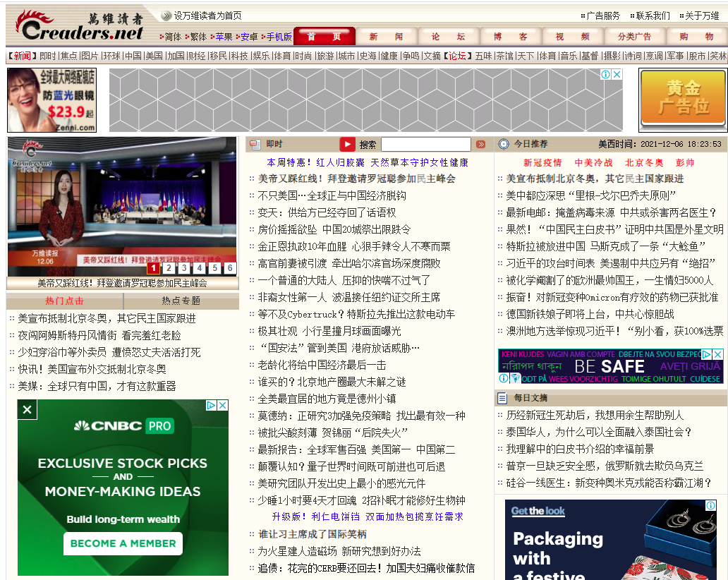Click the 北京冬奥 topic link
The width and height of the screenshot is (728, 580).
[644, 162]
